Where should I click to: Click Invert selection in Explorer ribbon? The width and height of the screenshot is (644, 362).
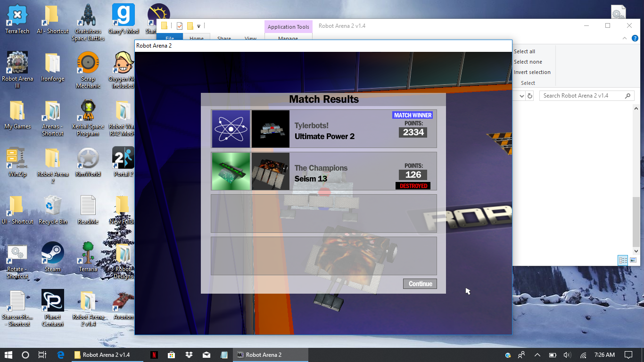tap(532, 72)
